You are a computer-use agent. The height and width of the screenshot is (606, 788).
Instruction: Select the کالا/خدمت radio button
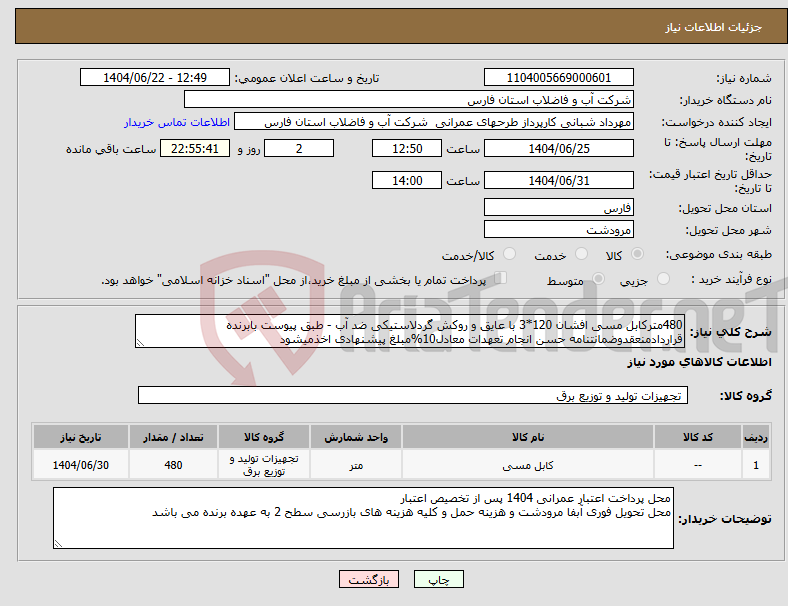(510, 254)
